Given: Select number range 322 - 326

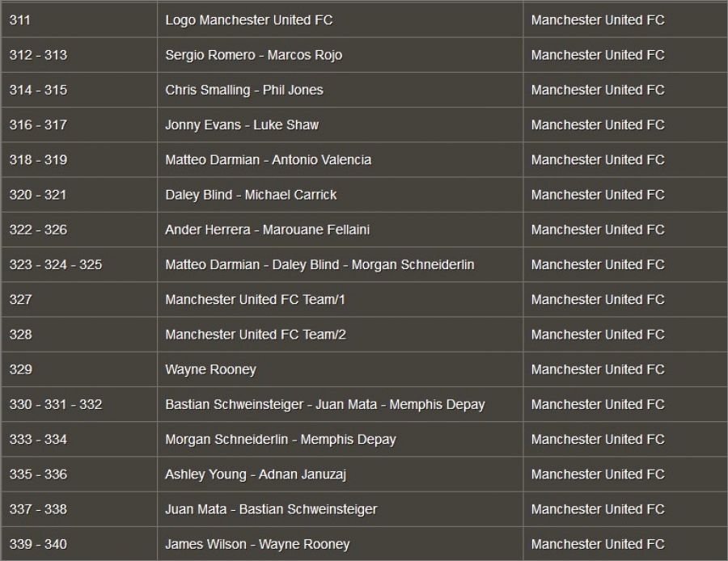Looking at the screenshot, I should tap(38, 230).
